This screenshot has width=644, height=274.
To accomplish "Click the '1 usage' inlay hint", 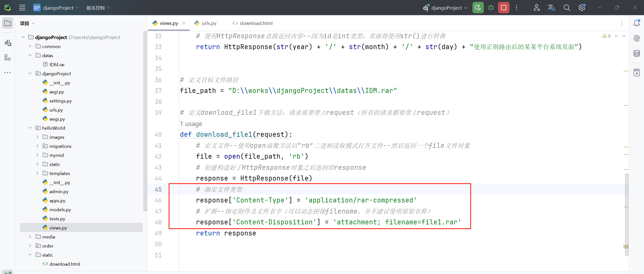I will pyautogui.click(x=191, y=124).
